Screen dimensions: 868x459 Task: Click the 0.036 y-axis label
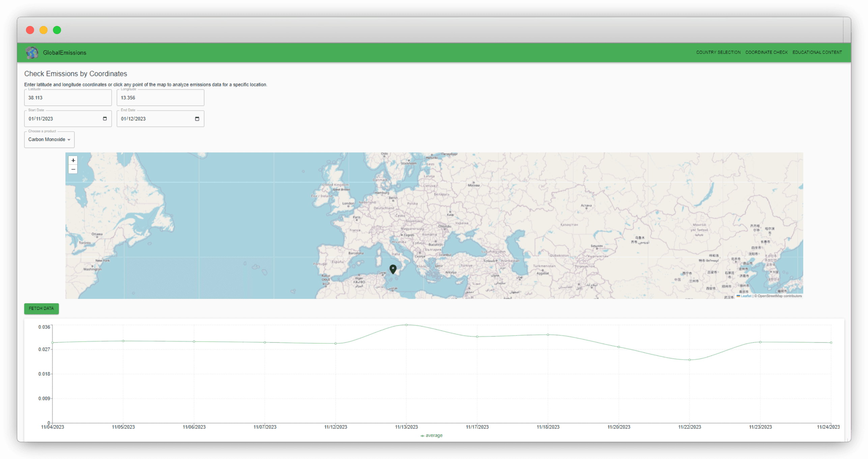point(44,327)
